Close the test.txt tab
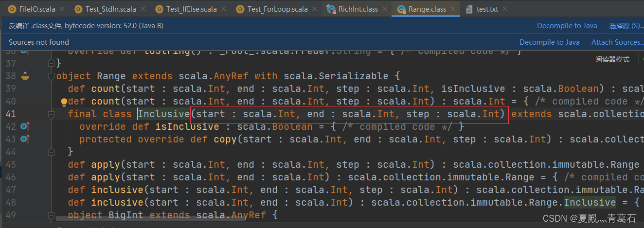Image resolution: width=644 pixels, height=228 pixels. (x=505, y=9)
